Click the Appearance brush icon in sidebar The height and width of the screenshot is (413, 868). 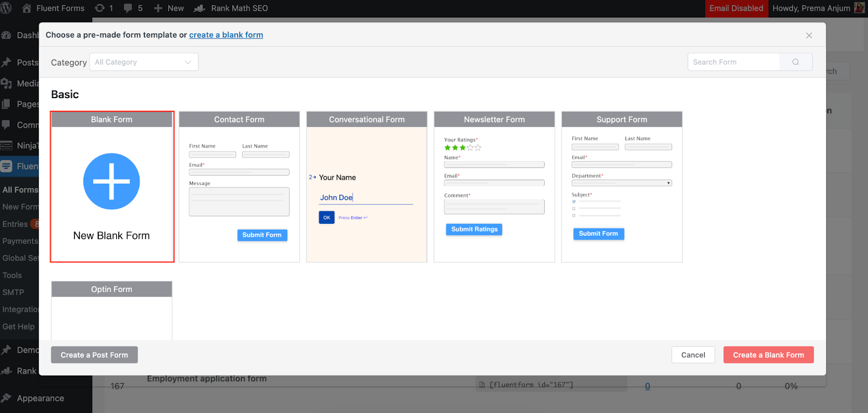[7, 398]
